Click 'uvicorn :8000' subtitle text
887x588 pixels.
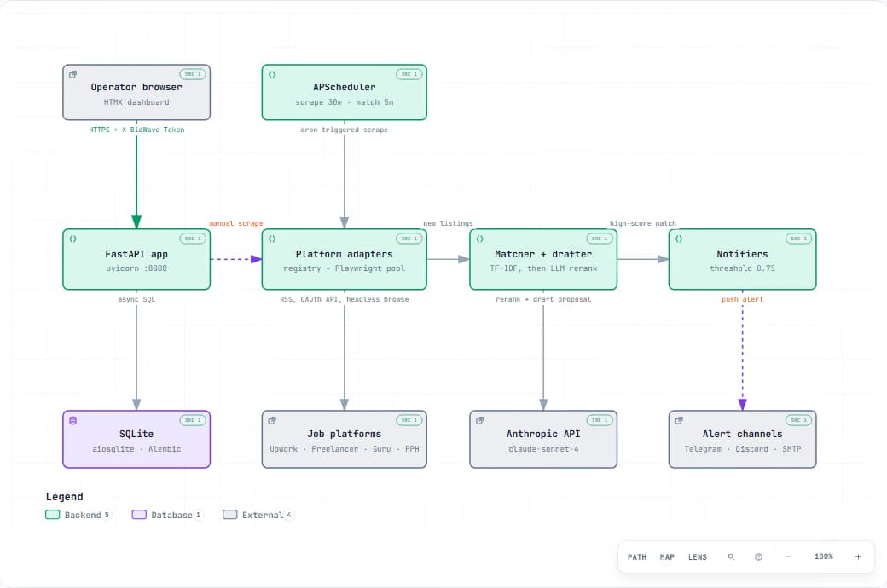136,268
